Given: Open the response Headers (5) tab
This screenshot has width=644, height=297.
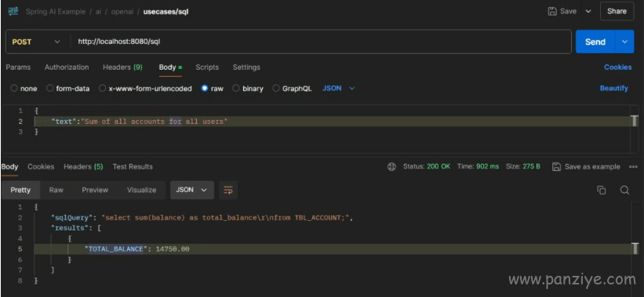Looking at the screenshot, I should pyautogui.click(x=83, y=167).
